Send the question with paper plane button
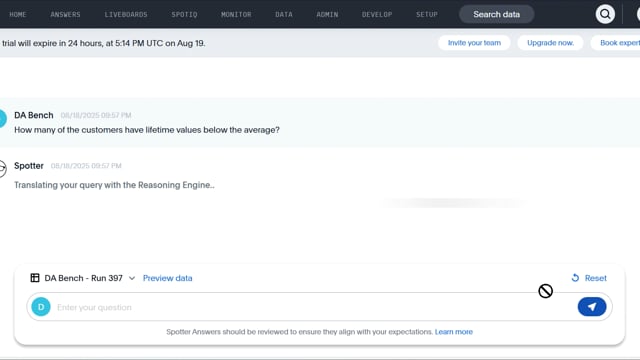Screen dimensions: 640x360 [x=592, y=307]
